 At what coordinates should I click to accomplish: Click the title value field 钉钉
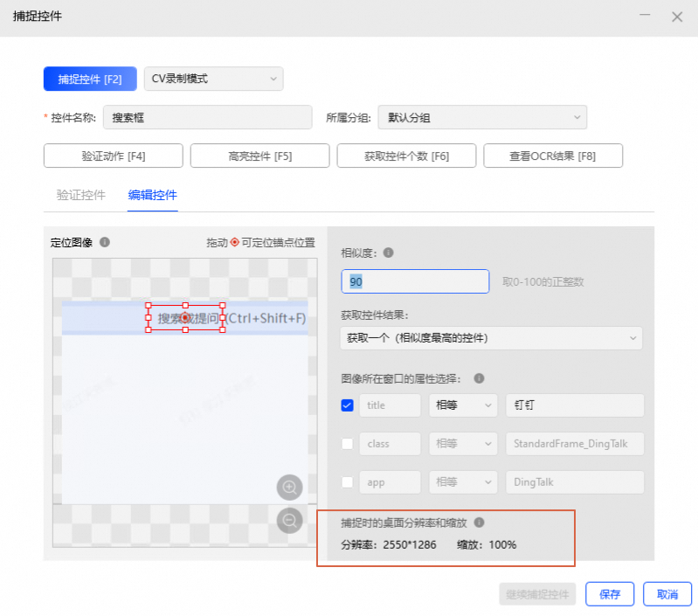pyautogui.click(x=575, y=405)
